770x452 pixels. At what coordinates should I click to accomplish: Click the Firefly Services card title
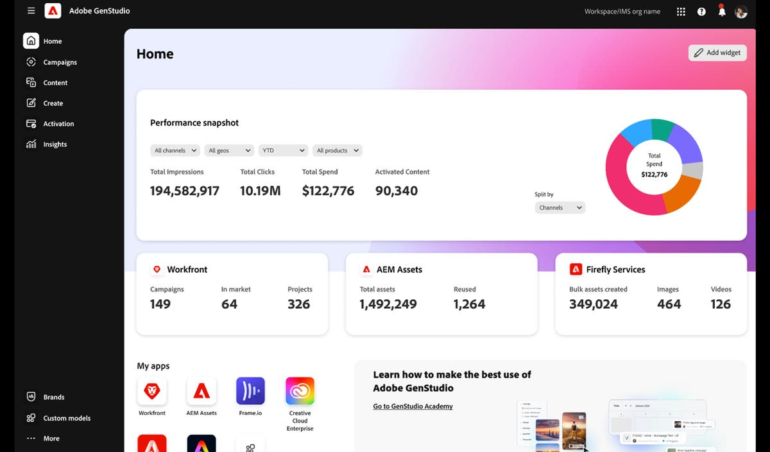click(x=615, y=270)
